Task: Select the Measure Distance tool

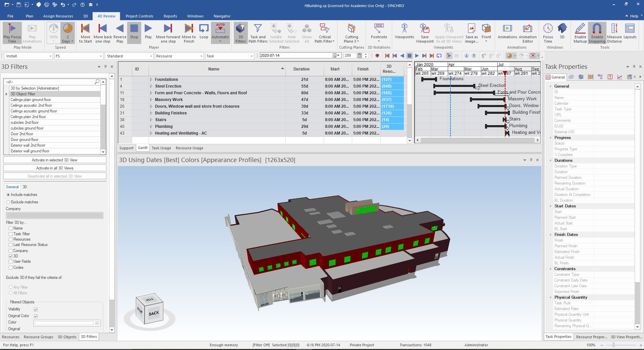Action: pyautogui.click(x=614, y=33)
